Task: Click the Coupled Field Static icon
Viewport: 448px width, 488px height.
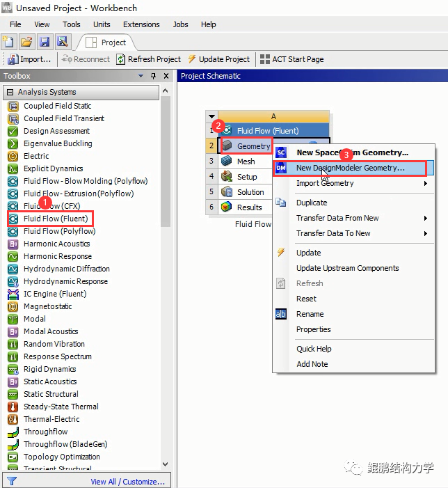Action: click(x=13, y=107)
